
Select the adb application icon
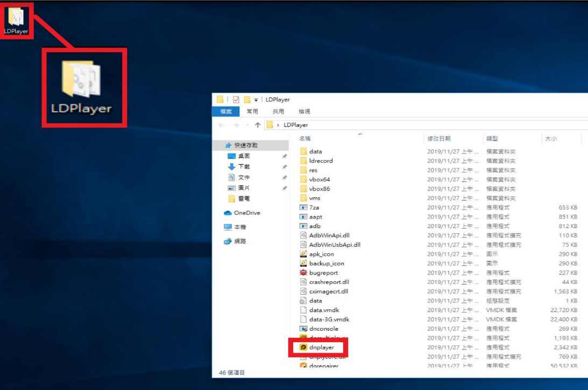(x=303, y=226)
